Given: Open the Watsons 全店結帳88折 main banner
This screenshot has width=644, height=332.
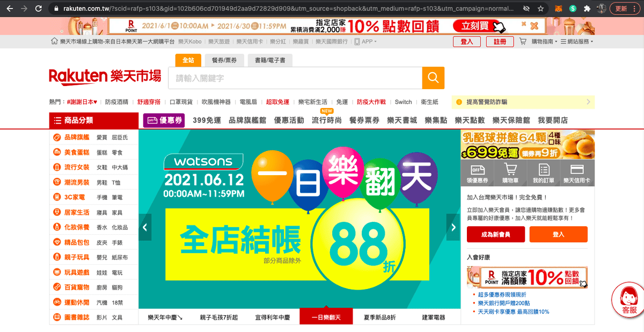Looking at the screenshot, I should (x=299, y=219).
